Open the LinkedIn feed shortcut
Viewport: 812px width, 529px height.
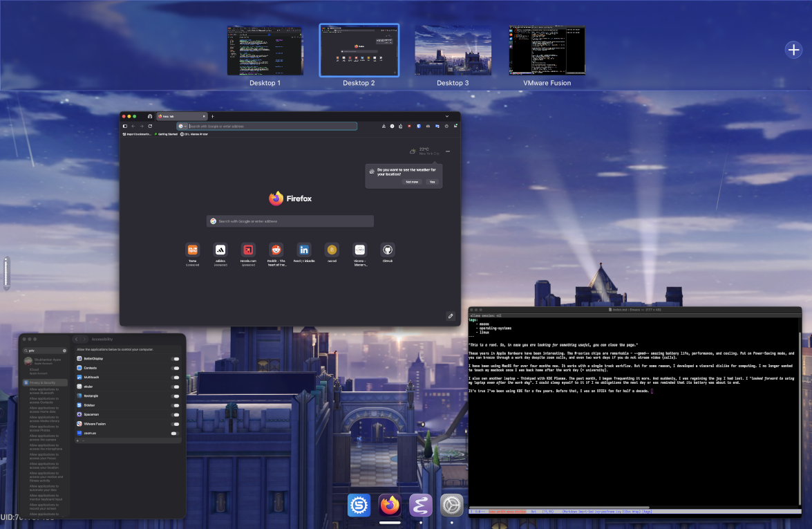pos(304,250)
